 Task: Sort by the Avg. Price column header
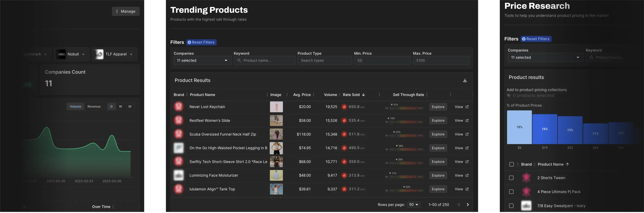tap(302, 95)
